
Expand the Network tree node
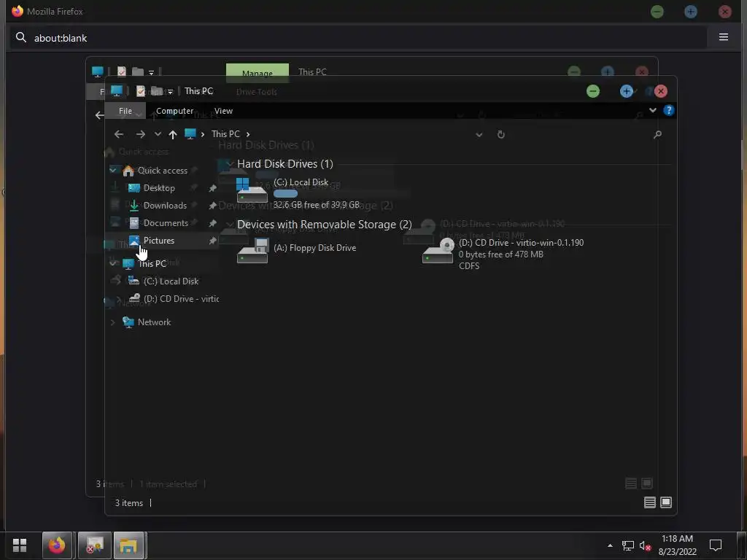tap(112, 322)
